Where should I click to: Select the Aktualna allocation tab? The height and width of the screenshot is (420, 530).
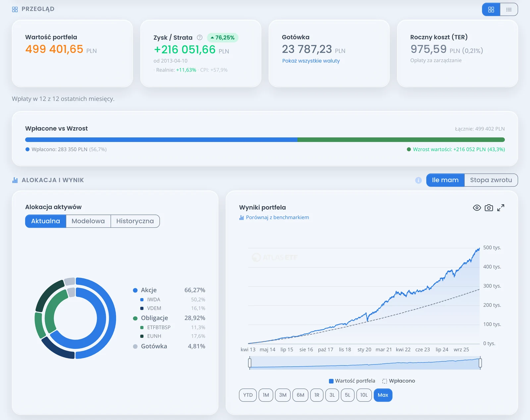click(x=46, y=221)
